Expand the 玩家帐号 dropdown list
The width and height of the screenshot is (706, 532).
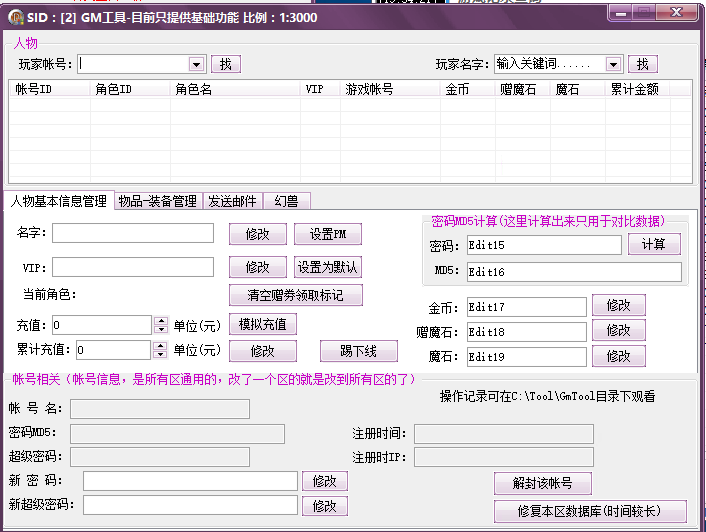[x=196, y=64]
